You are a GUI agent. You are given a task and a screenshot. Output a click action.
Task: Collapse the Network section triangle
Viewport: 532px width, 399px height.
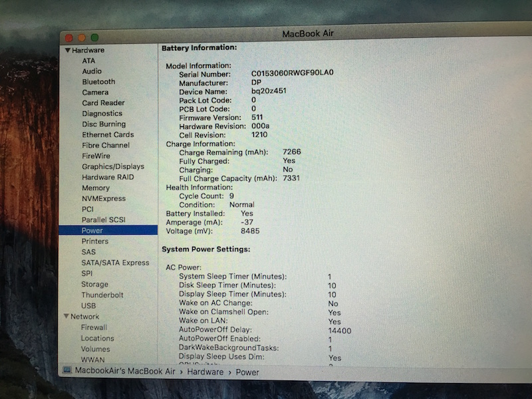[66, 317]
